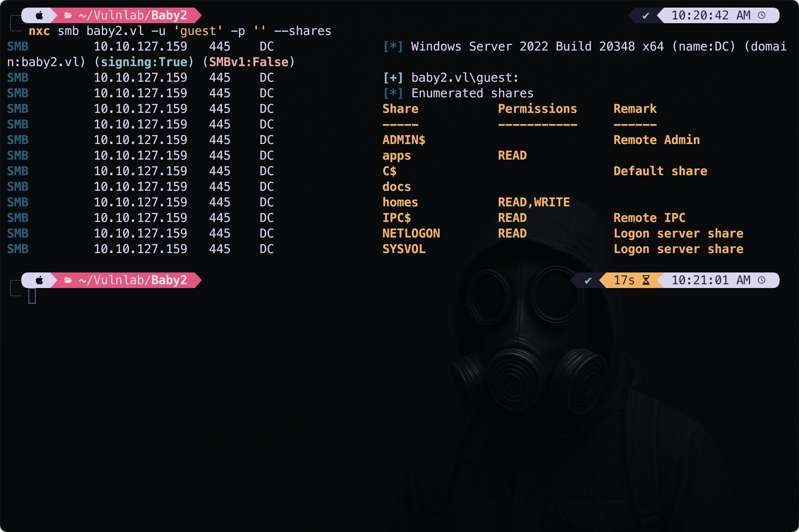Click the IPC$ share name
799x532 pixels.
[396, 218]
